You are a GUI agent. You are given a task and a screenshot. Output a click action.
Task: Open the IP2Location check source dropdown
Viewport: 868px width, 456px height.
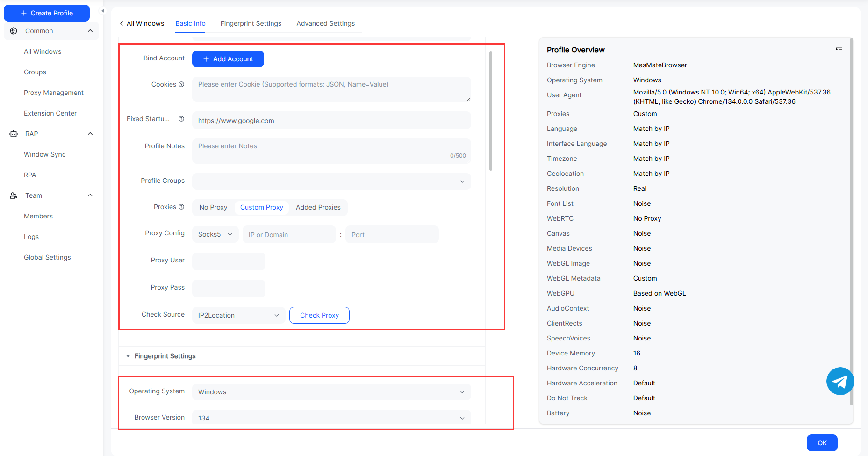(x=238, y=315)
